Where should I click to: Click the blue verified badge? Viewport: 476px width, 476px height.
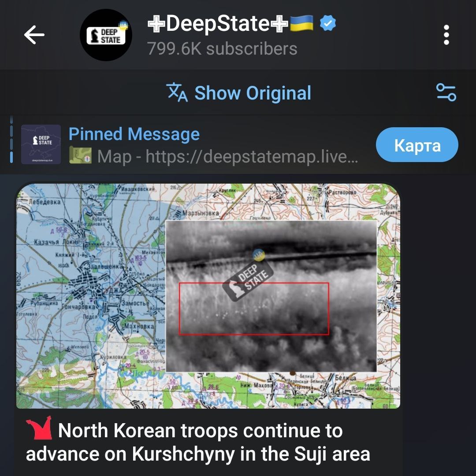(x=328, y=23)
